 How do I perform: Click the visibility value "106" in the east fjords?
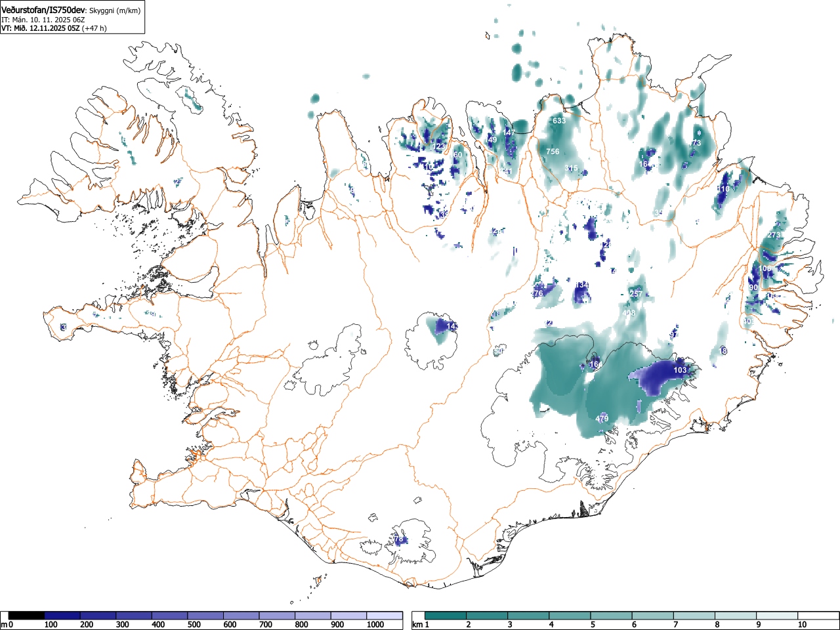click(x=765, y=269)
